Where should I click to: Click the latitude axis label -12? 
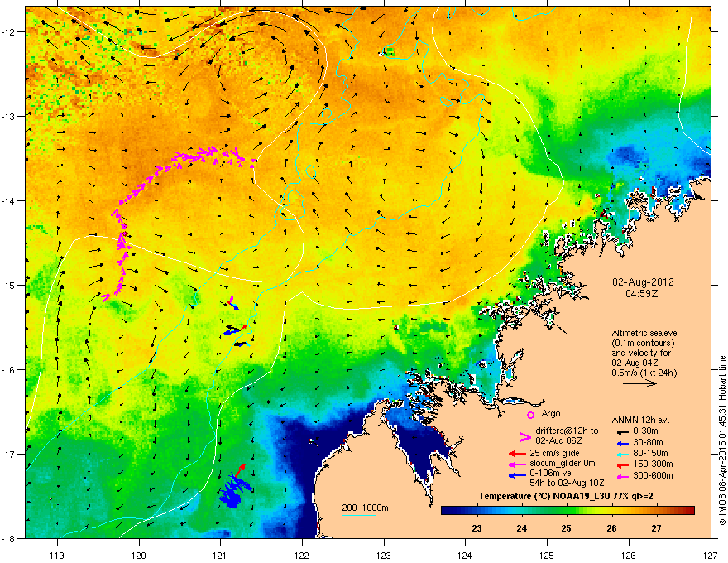pyautogui.click(x=9, y=32)
